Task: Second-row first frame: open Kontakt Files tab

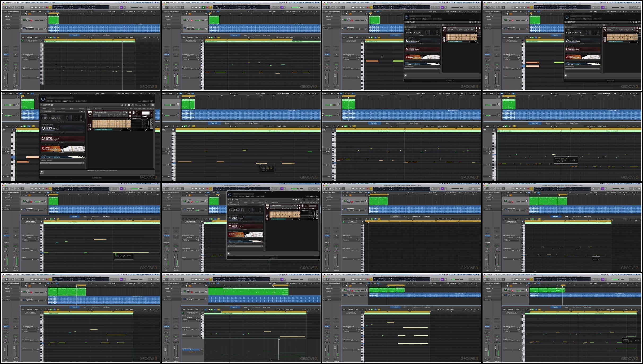Action: click(54, 109)
